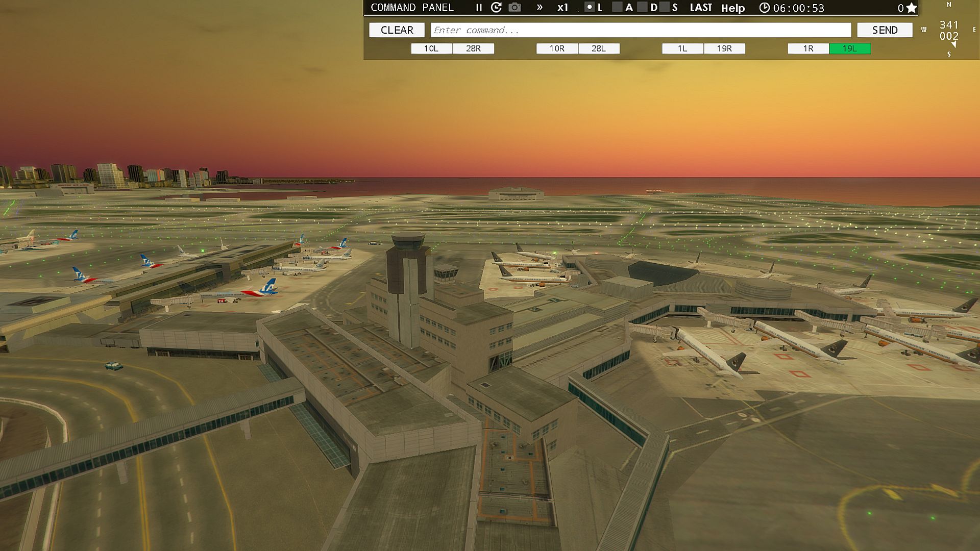Click the x1 speed indicator
The height and width of the screenshot is (551, 980).
click(562, 8)
